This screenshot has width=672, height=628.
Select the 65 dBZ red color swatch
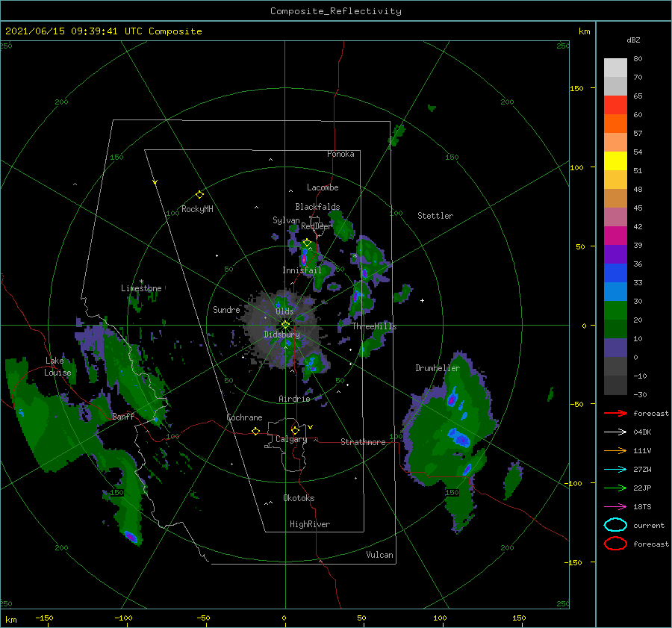tap(615, 105)
